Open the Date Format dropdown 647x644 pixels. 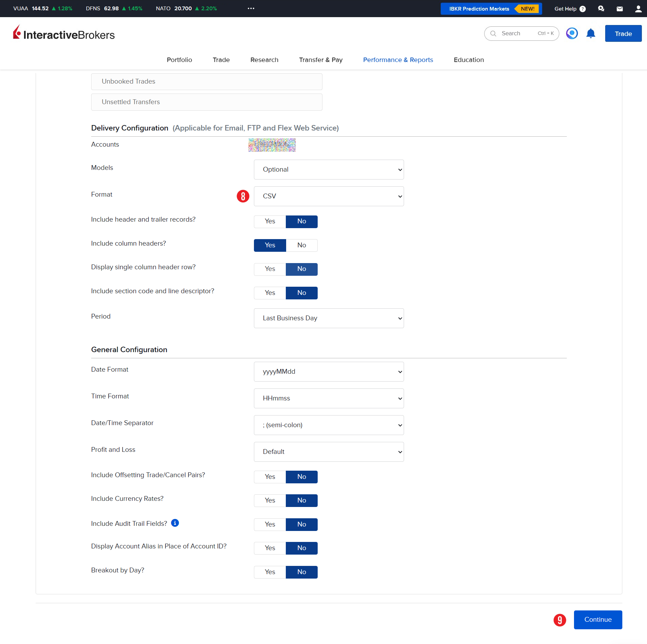(329, 372)
